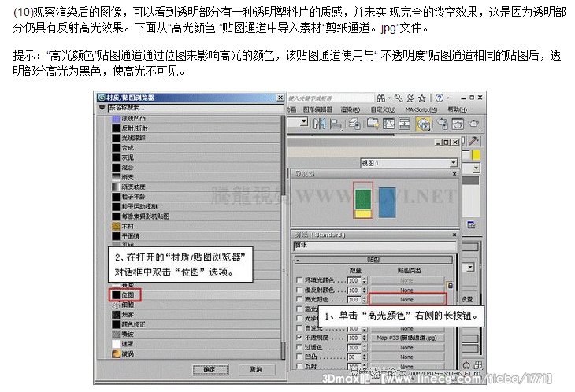
Task: Click the material name field 剪纸
Action: 374,245
